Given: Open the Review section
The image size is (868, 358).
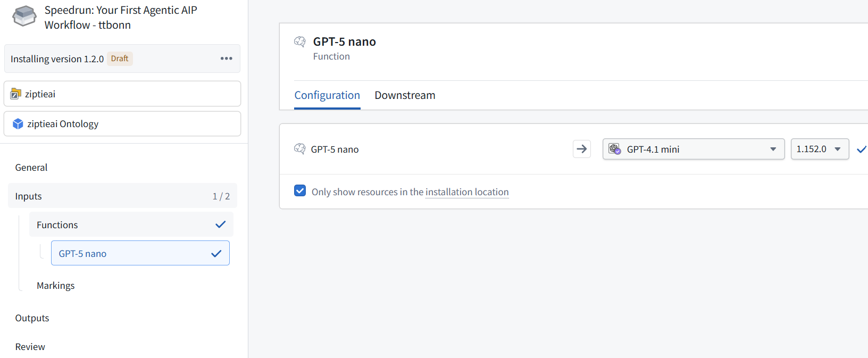Looking at the screenshot, I should [x=30, y=347].
